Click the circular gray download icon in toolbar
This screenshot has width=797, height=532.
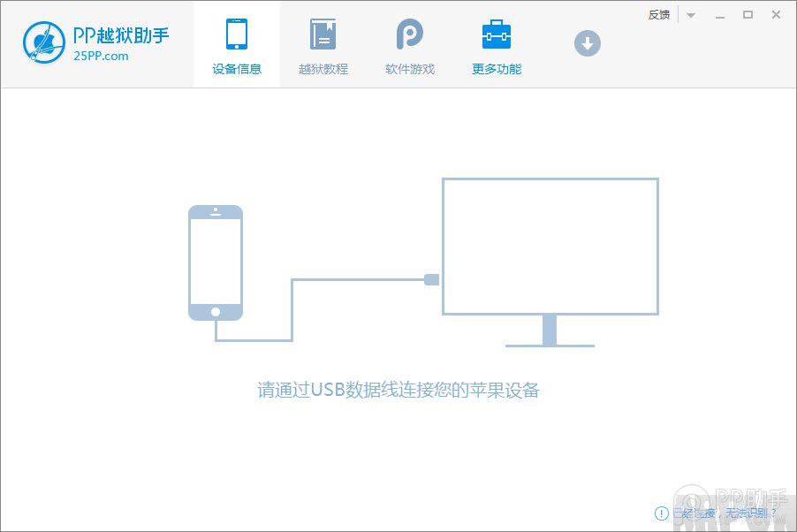pos(587,42)
